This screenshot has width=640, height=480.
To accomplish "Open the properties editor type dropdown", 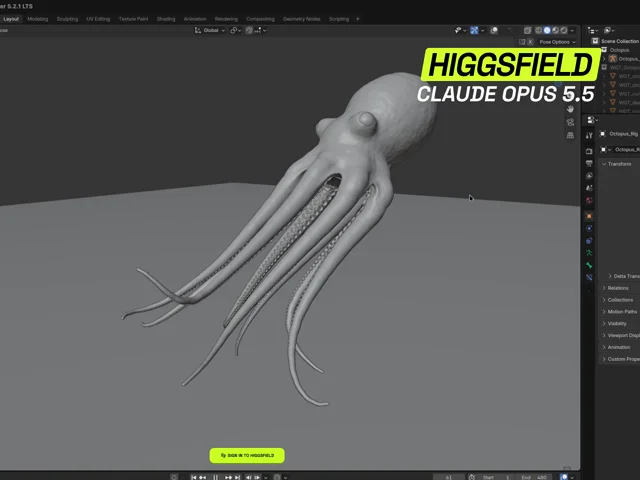I will [x=592, y=120].
